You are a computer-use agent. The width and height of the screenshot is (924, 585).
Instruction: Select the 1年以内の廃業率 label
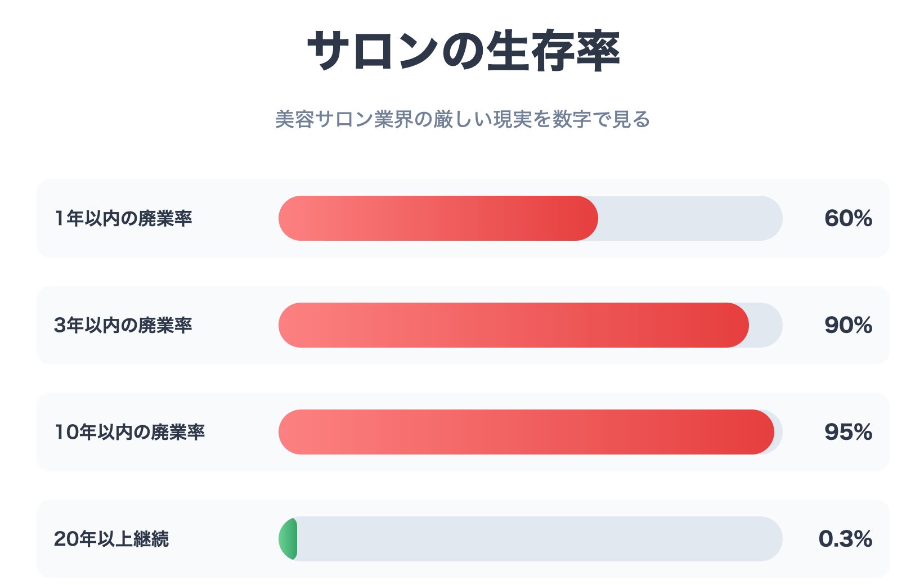123,218
